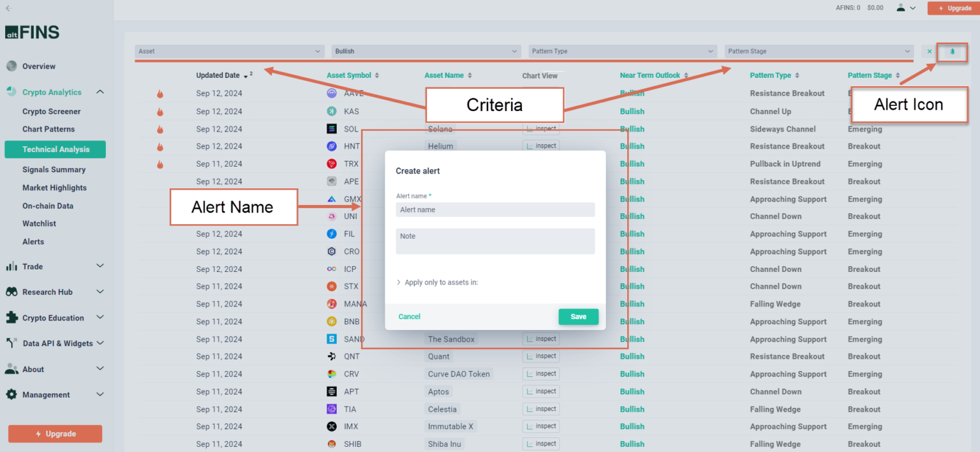Viewport: 980px width, 452px height.
Task: Click the clear filters X icon
Action: point(929,52)
